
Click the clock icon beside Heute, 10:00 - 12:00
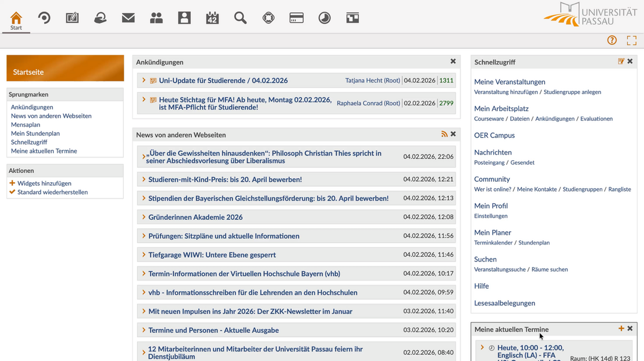point(492,348)
